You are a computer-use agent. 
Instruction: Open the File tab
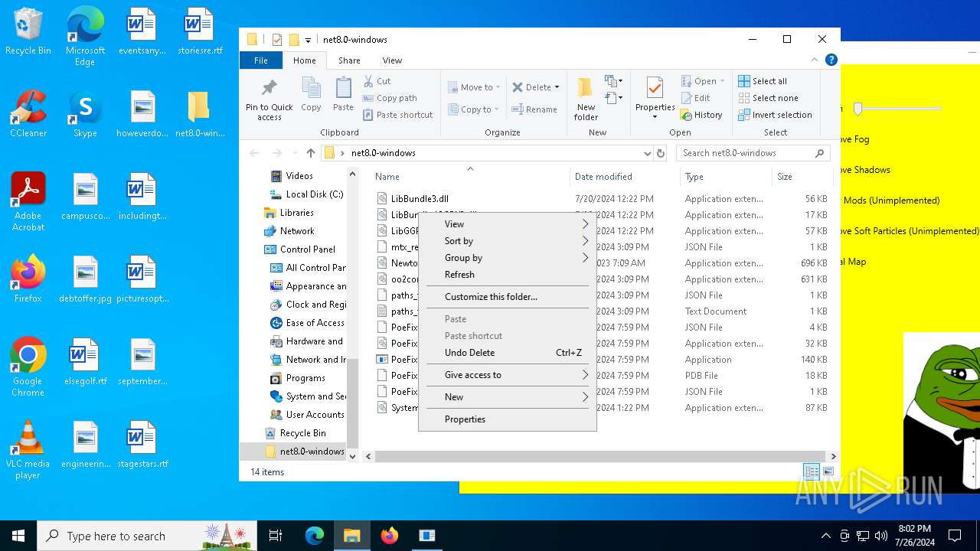[x=261, y=60]
